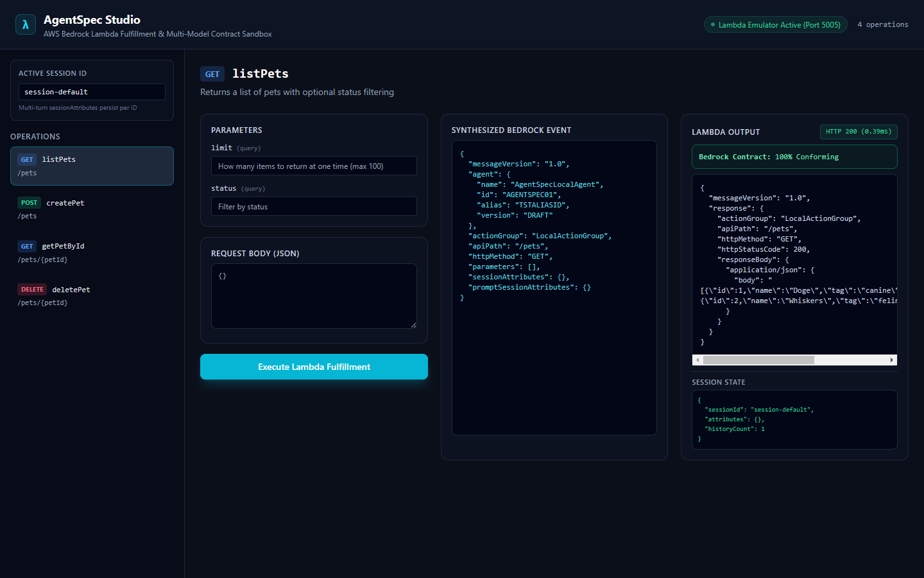
Task: Click the "sessionId" line in Session State
Action: [x=759, y=410]
